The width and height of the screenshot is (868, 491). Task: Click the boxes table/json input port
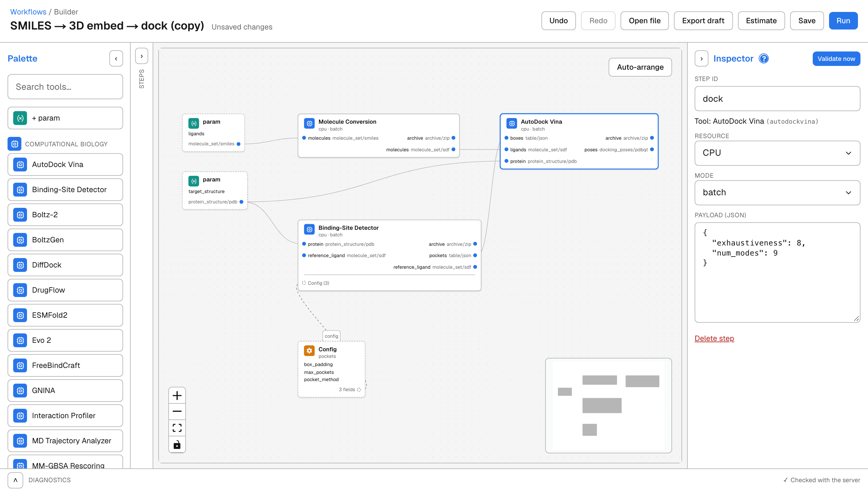click(506, 138)
